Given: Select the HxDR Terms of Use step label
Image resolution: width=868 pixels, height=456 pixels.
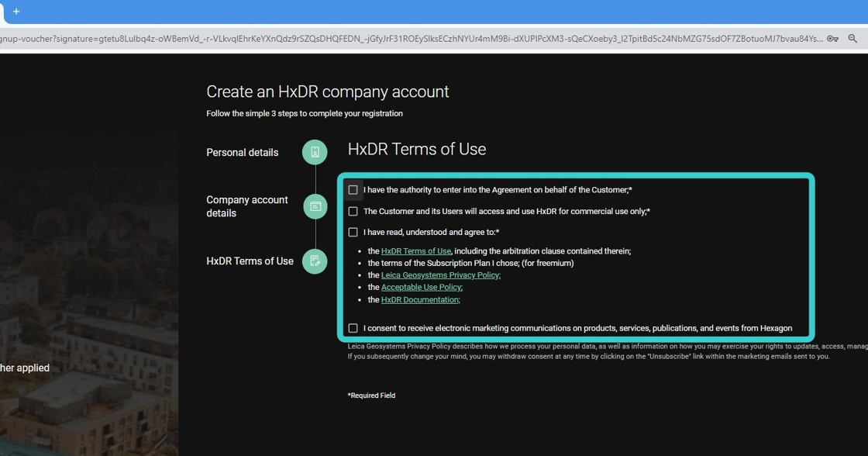Looking at the screenshot, I should (250, 261).
